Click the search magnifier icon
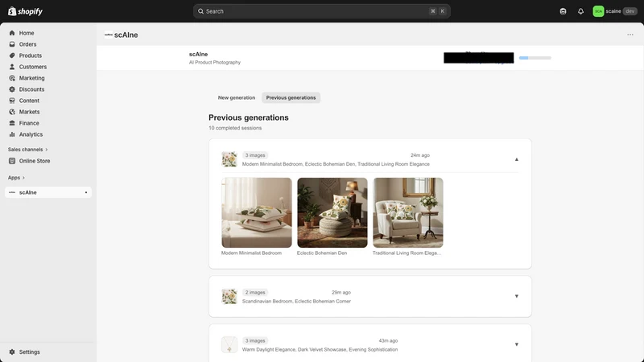Viewport: 644px width, 362px height. pyautogui.click(x=200, y=11)
